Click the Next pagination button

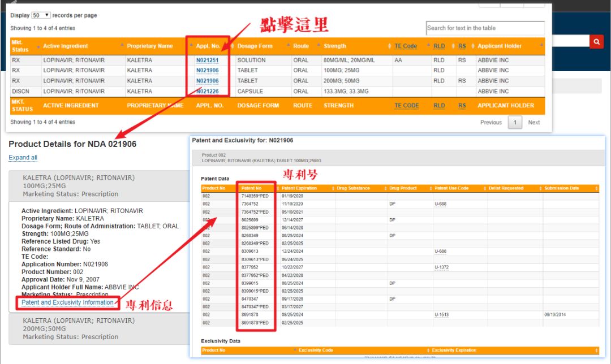point(534,122)
